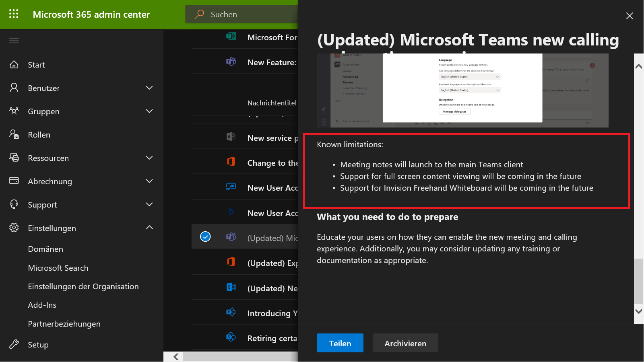Click the Ressourcen icon in sidebar
This screenshot has height=362, width=644.
pos(14,158)
